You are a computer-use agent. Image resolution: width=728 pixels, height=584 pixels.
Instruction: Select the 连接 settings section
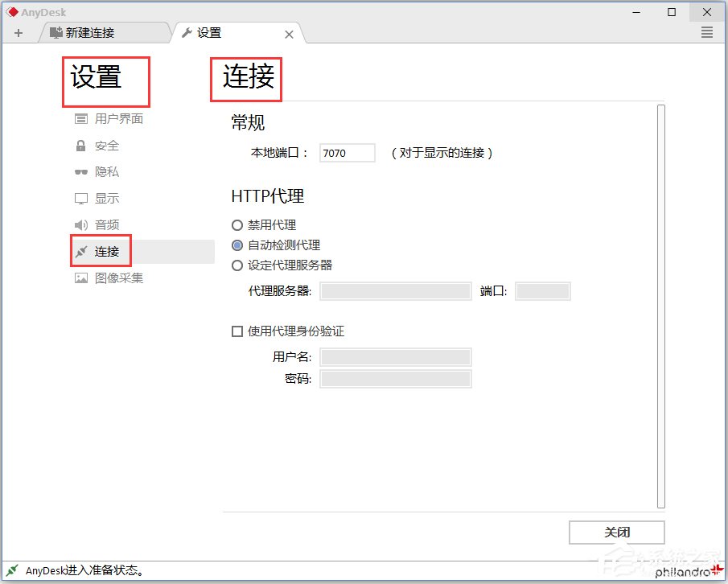[x=104, y=251]
